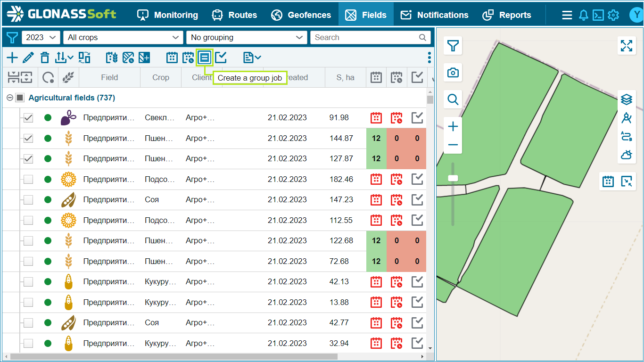Open the hamburger menu in header
The width and height of the screenshot is (644, 362).
(x=567, y=15)
